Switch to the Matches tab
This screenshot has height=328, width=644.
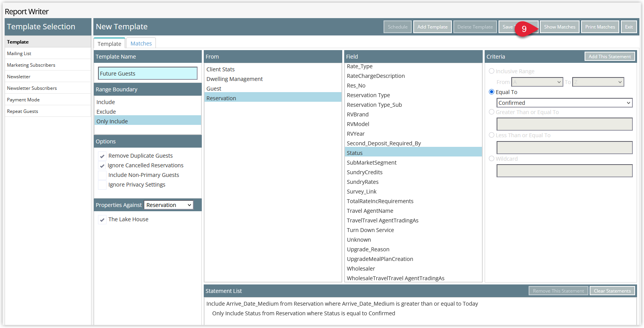pos(141,44)
